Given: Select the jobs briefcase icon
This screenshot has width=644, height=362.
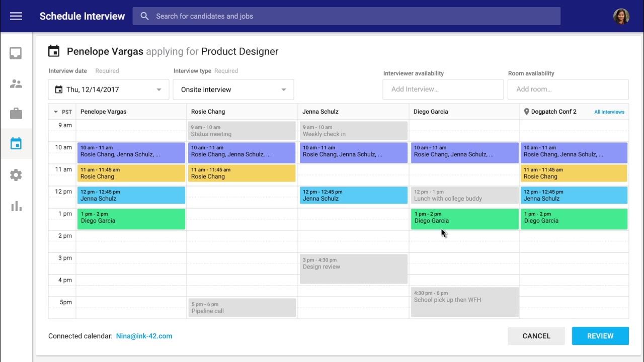Looking at the screenshot, I should click(16, 113).
